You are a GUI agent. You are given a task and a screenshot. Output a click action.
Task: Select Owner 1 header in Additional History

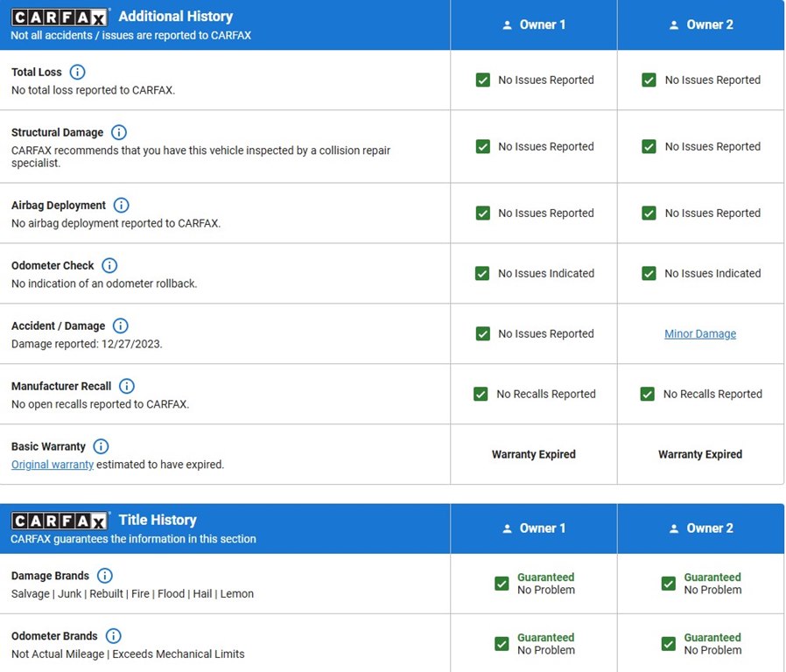point(534,24)
